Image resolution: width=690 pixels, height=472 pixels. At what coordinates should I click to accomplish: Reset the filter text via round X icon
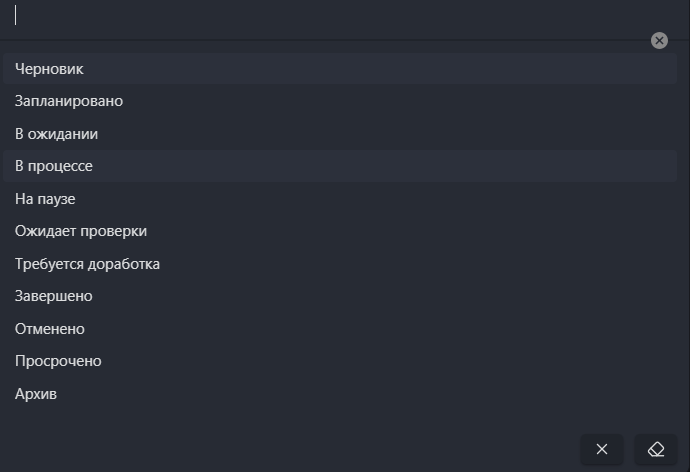point(659,40)
